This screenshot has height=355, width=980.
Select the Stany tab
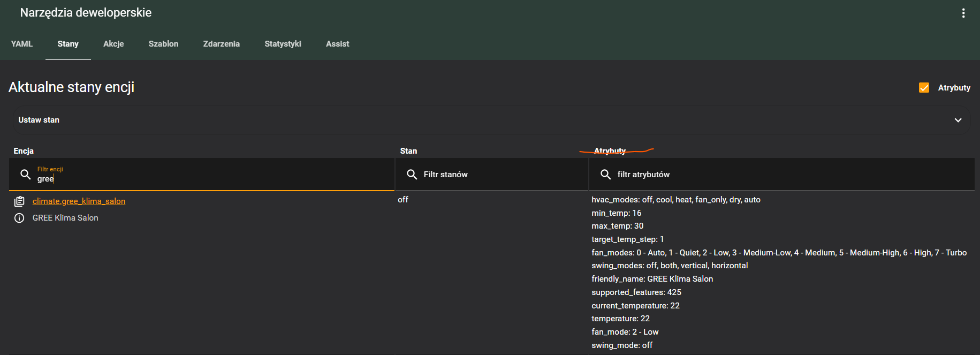(68, 44)
